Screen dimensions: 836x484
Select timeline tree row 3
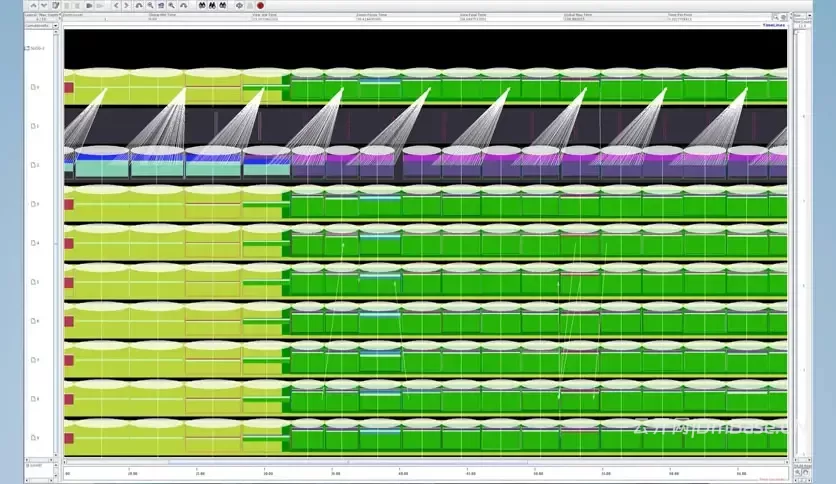(x=35, y=204)
